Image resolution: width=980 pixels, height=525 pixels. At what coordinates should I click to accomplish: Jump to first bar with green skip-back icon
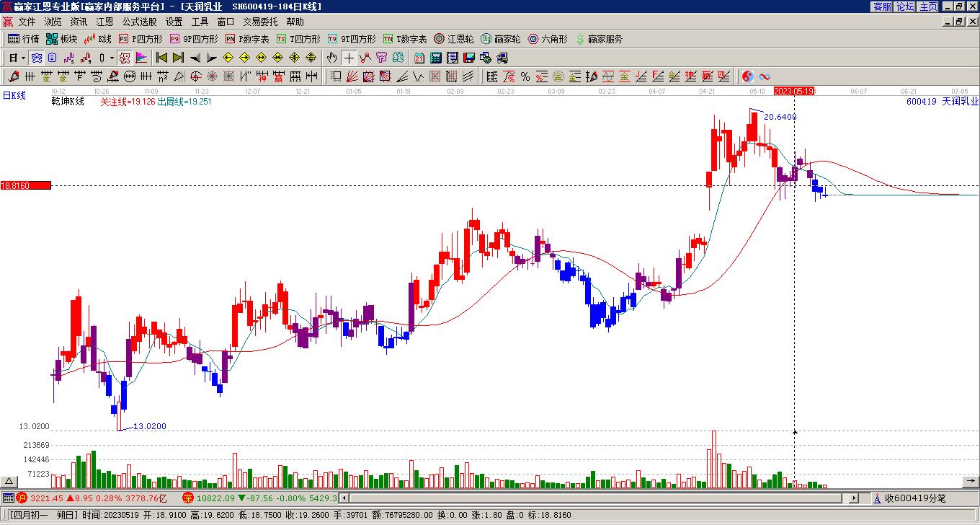coord(161,58)
